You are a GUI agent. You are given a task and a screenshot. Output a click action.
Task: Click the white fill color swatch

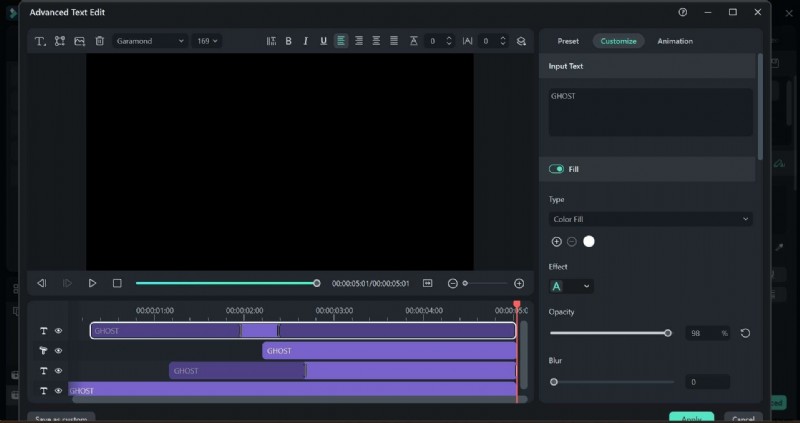(589, 241)
